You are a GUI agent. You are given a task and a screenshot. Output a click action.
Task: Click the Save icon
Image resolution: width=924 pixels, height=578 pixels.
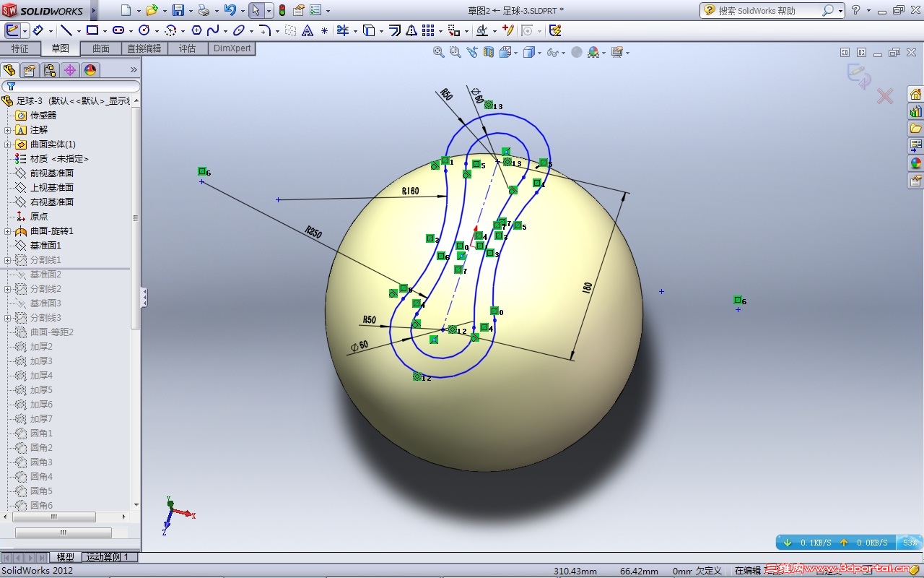[178, 10]
